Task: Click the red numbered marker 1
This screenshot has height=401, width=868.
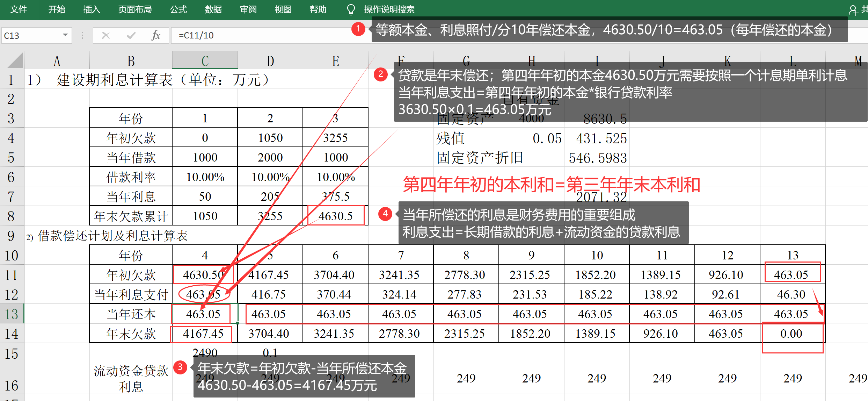Action: (x=358, y=29)
